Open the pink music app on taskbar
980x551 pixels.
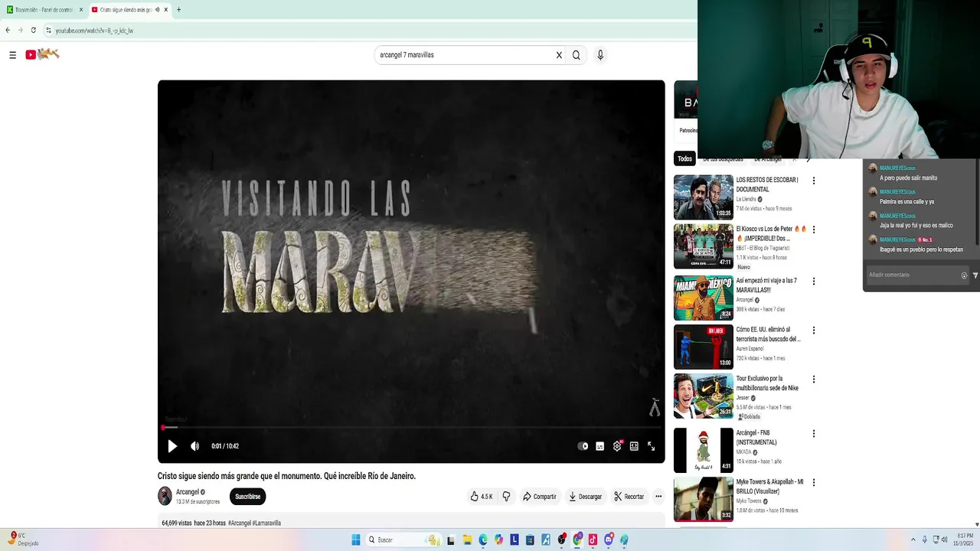(593, 540)
